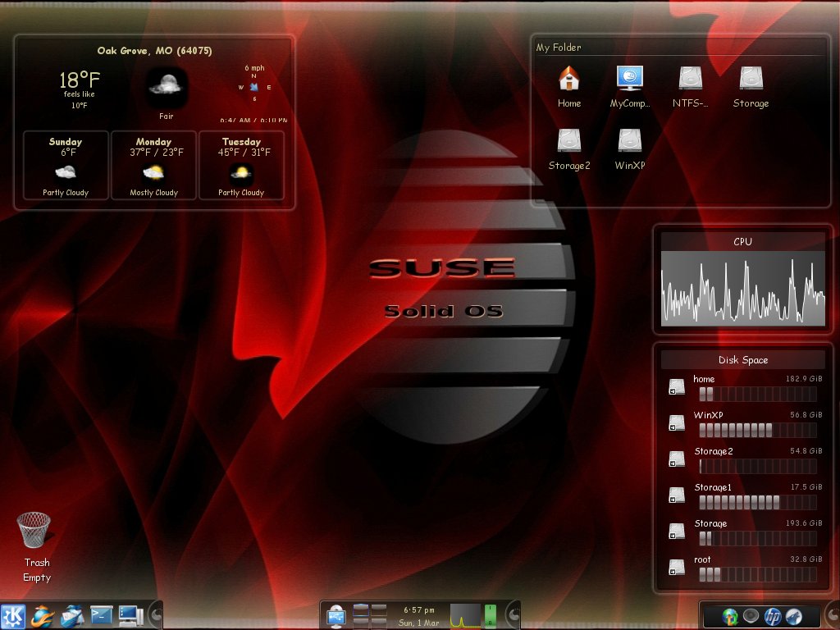Open the Storage2 drive icon in My Folder
Image resolution: width=840 pixels, height=630 pixels.
[x=569, y=140]
